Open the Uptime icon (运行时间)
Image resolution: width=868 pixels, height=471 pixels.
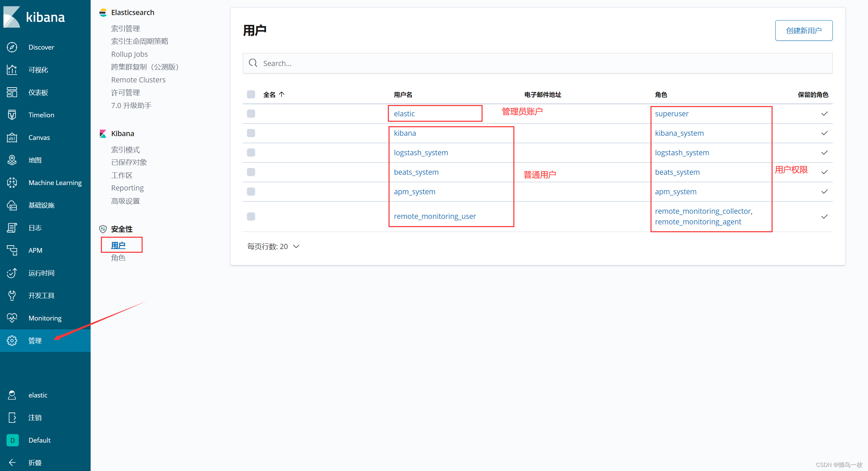(12, 273)
